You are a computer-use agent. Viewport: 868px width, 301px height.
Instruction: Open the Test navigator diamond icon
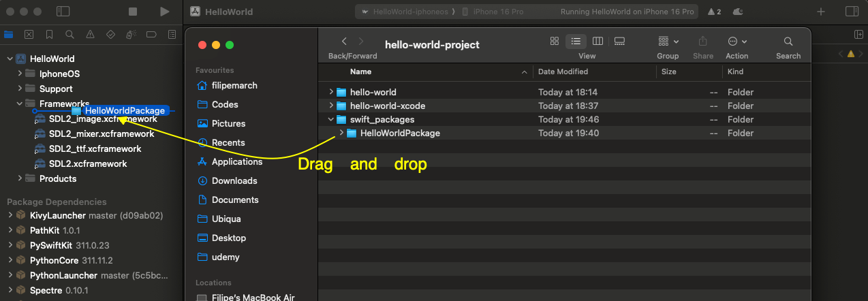click(x=110, y=34)
